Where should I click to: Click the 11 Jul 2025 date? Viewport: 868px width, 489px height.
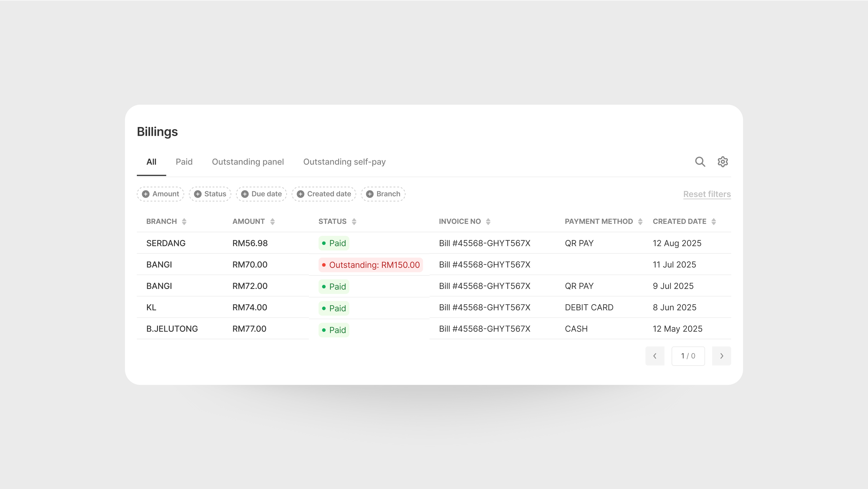674,264
